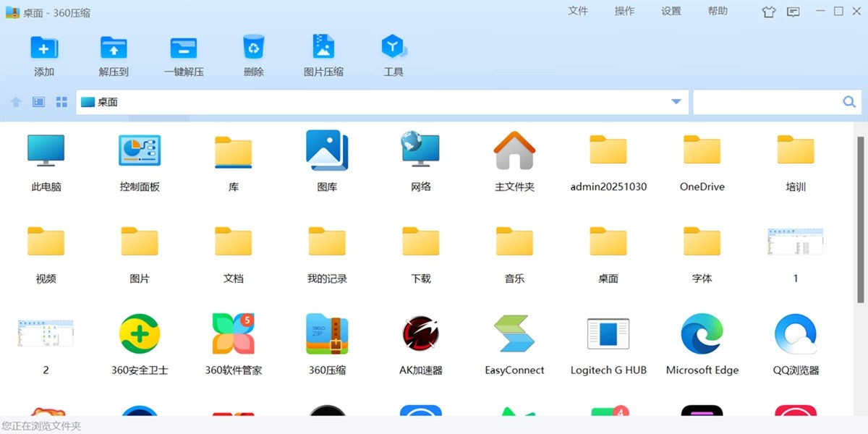Click the navigate-up arrow button

click(x=15, y=101)
